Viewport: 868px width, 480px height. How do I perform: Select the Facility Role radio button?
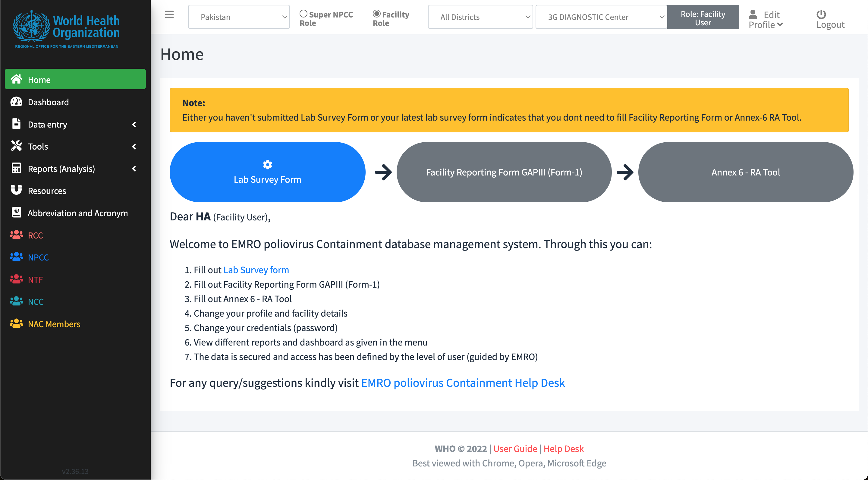[x=376, y=14]
